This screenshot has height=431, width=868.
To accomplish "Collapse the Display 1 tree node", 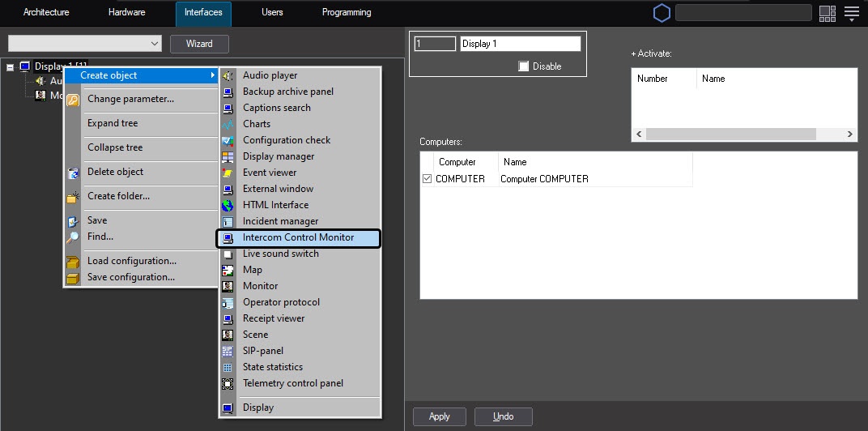I will click(11, 66).
